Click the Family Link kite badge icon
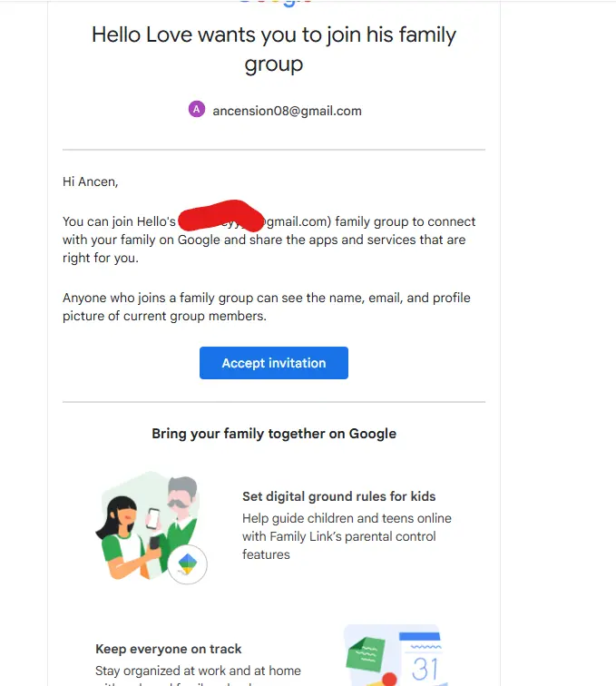616x686 pixels. click(187, 563)
